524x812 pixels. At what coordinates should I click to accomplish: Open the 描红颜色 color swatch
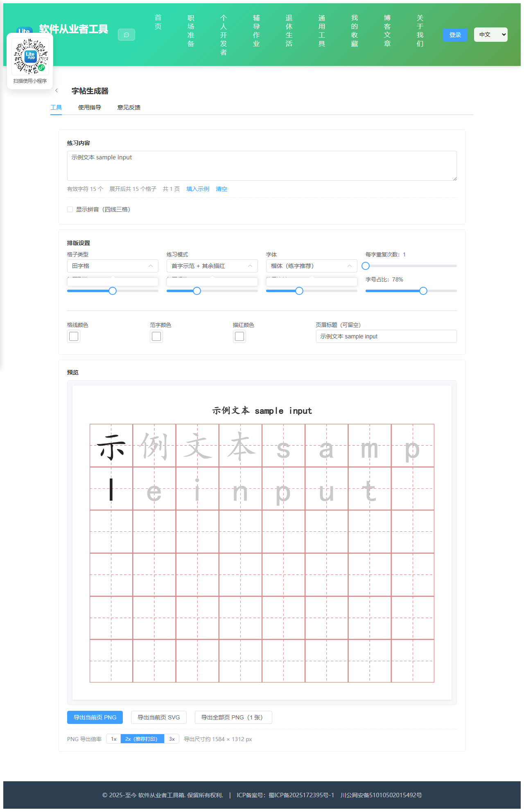point(239,336)
